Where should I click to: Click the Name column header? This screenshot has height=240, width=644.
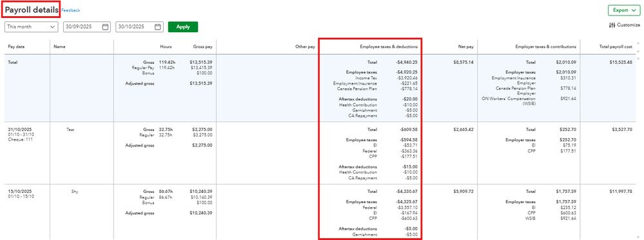coord(59,46)
